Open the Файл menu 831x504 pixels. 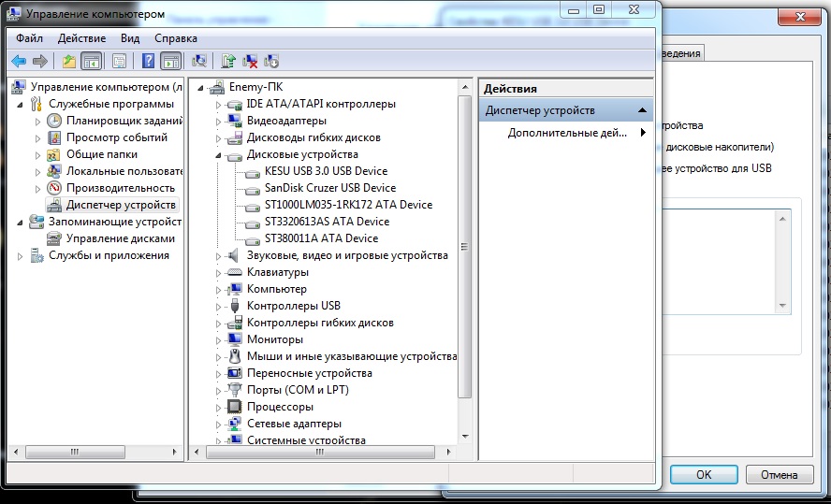pos(29,38)
